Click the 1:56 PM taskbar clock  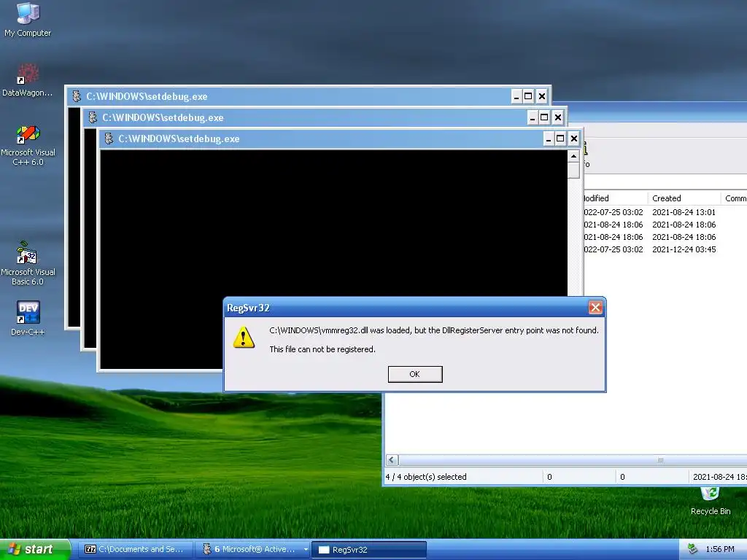(x=720, y=549)
